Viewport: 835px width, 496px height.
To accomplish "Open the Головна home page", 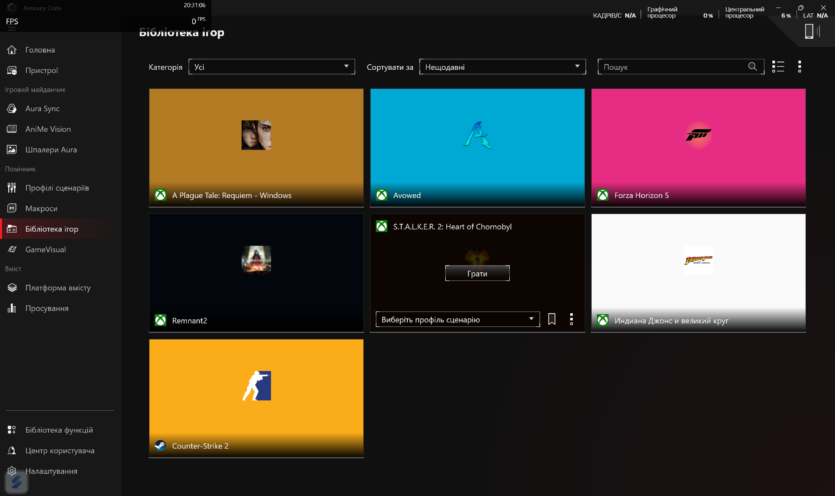I will point(40,50).
